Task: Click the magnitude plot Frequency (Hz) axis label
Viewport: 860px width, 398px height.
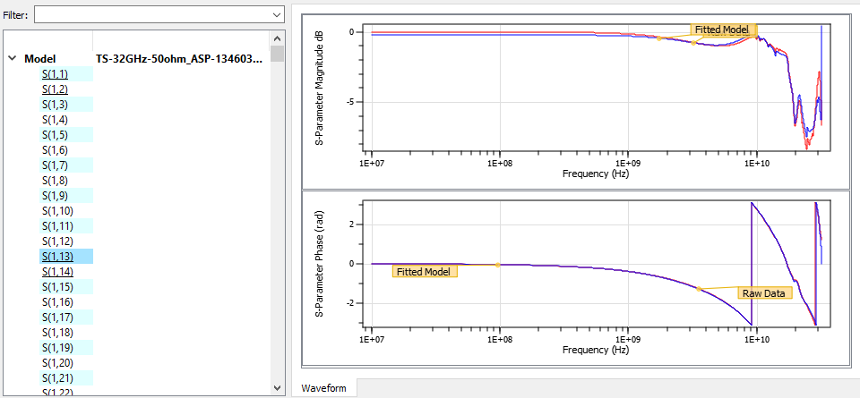Action: (x=596, y=174)
